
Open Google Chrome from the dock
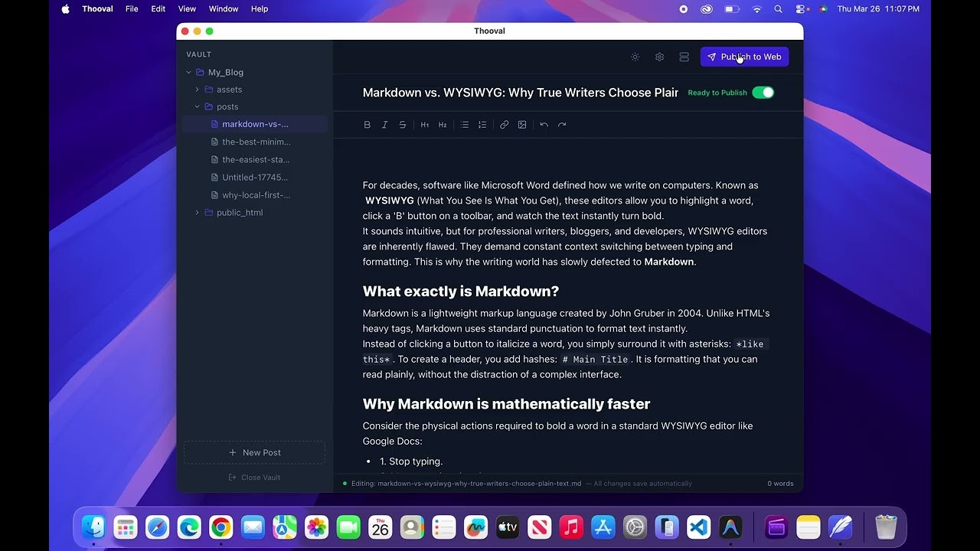(x=221, y=527)
